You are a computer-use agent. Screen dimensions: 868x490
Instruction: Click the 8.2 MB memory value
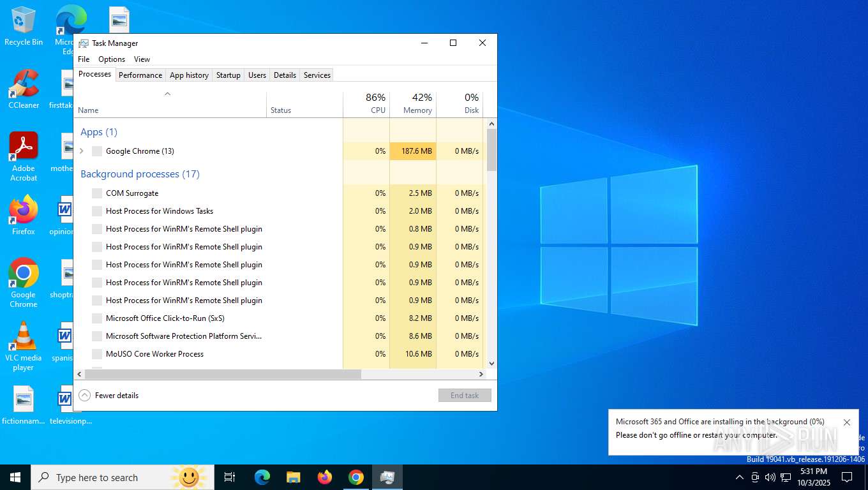coord(420,318)
